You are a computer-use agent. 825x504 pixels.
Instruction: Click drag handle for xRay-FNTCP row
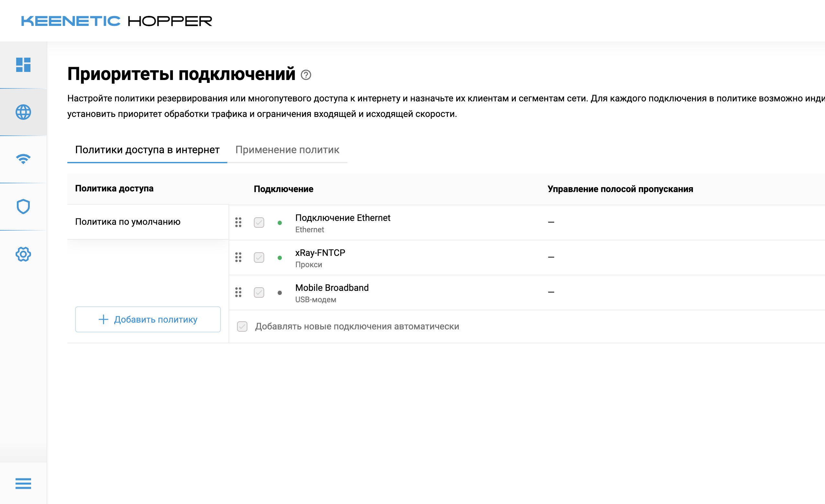pos(238,257)
